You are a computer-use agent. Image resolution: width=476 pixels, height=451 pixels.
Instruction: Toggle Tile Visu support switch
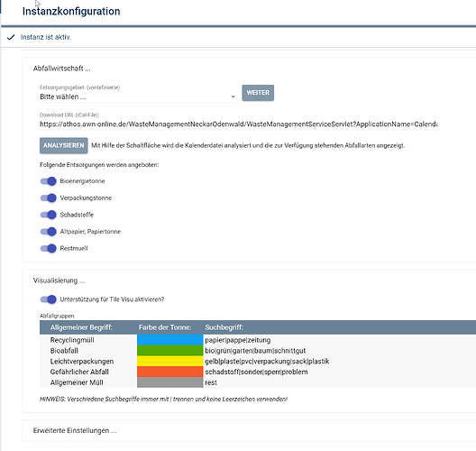pos(49,299)
